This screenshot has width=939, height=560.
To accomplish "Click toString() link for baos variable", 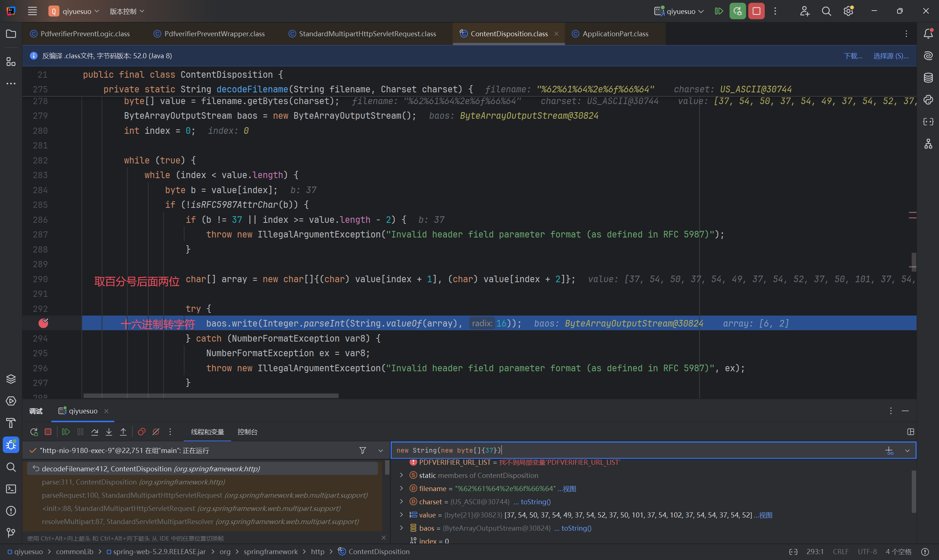I will coord(576,528).
